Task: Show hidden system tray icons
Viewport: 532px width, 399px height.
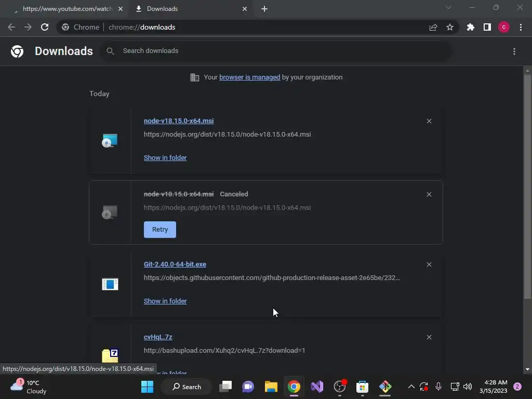Action: pyautogui.click(x=411, y=387)
